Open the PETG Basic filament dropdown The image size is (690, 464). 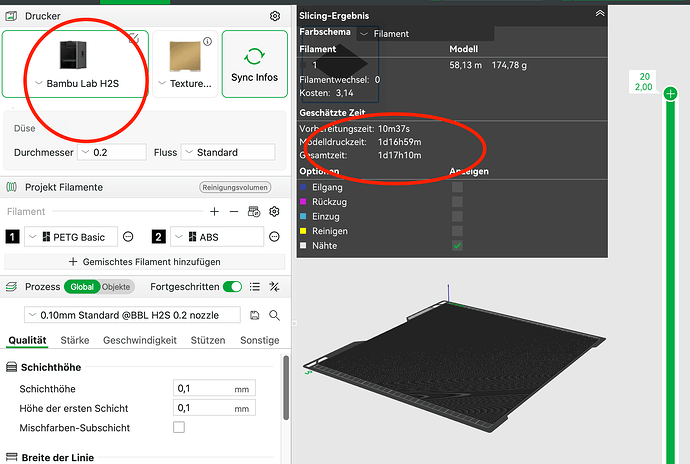pos(71,237)
